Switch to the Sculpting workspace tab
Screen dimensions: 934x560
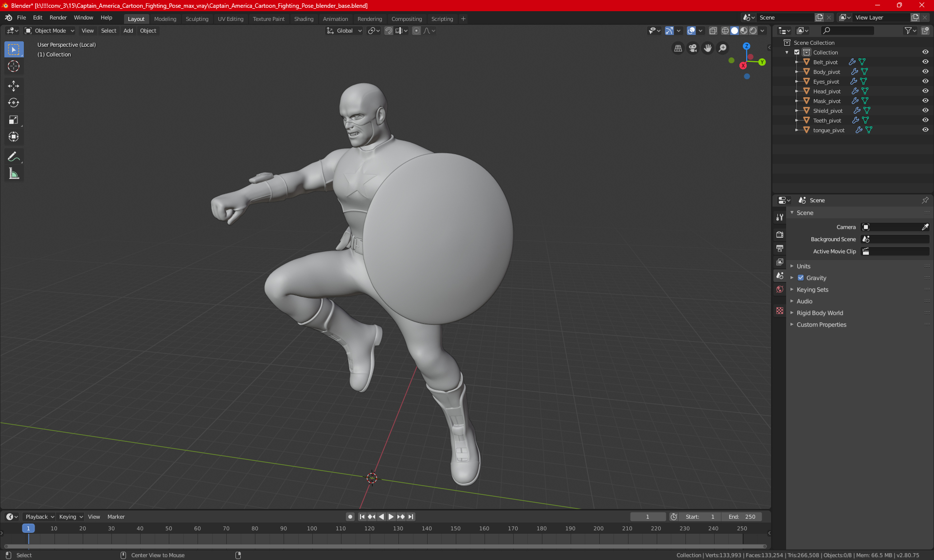coord(197,19)
